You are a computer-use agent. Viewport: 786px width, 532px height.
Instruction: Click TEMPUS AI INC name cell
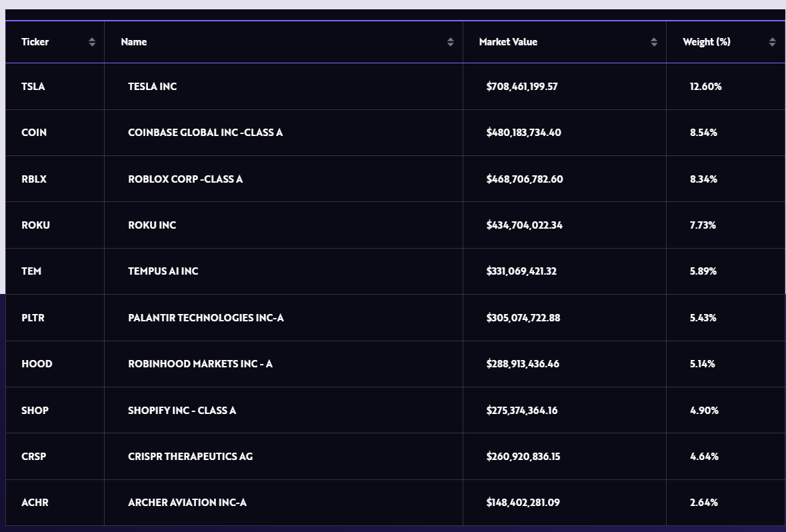coord(163,271)
